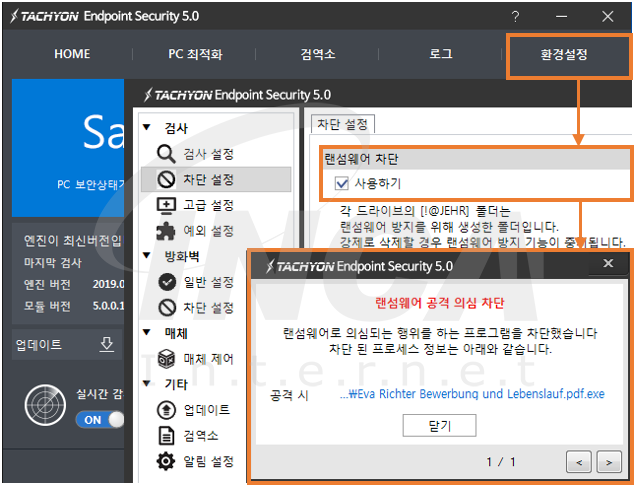The height and width of the screenshot is (488, 636).
Task: Open the 로그 menu
Action: pyautogui.click(x=440, y=54)
